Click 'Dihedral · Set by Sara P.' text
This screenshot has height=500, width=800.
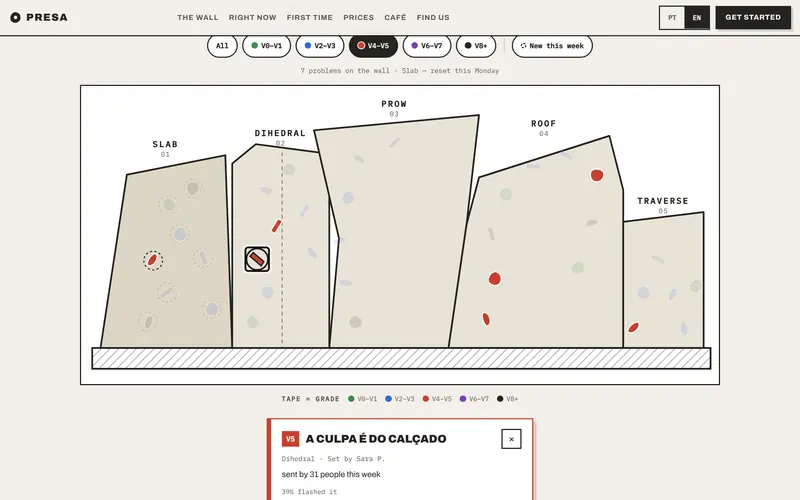(333, 459)
